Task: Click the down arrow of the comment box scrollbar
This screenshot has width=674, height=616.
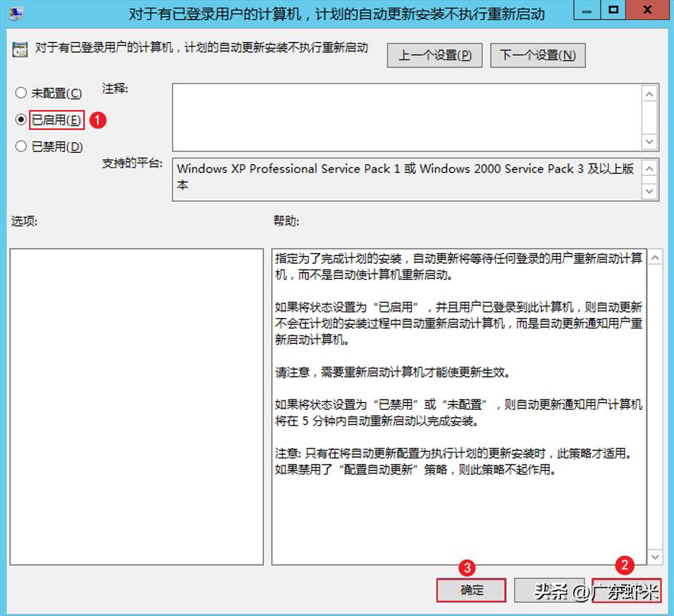Action: [x=649, y=141]
